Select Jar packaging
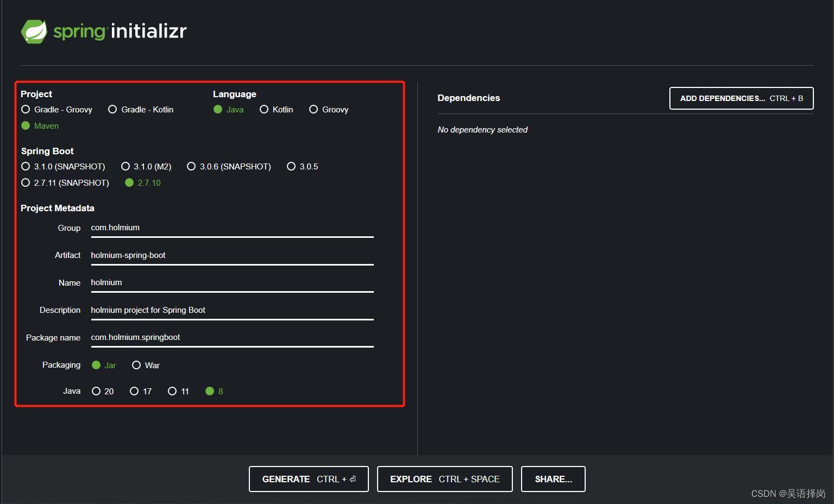The width and height of the screenshot is (834, 504). click(104, 366)
